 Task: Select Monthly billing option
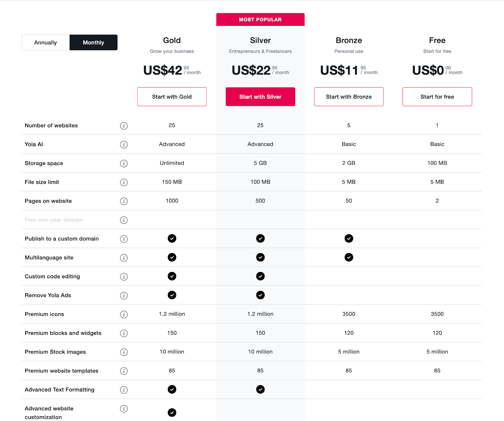[x=94, y=43]
